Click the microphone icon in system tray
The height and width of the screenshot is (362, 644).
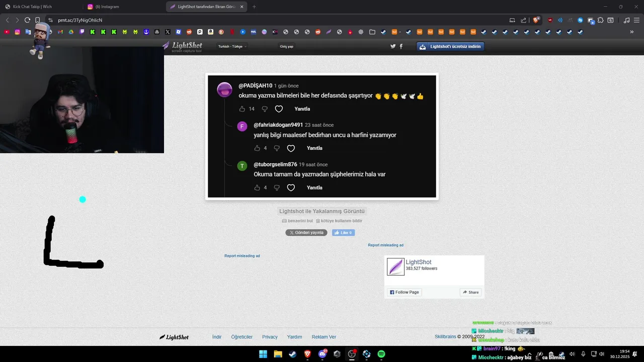click(x=583, y=354)
